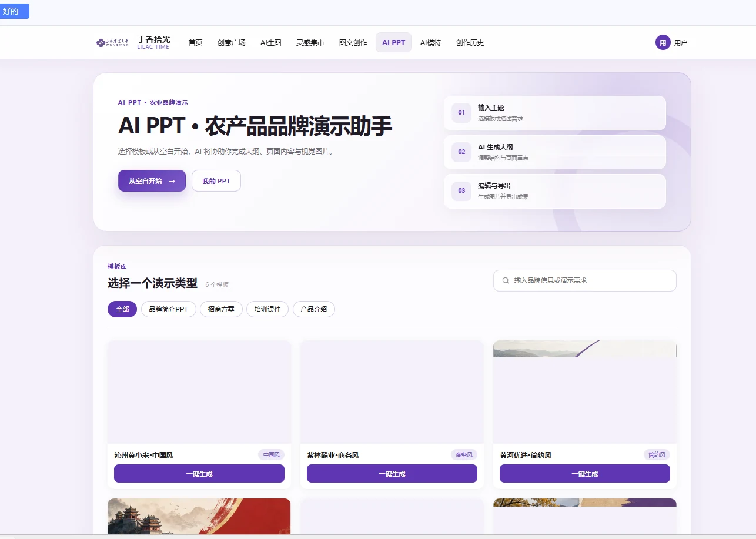Open the 灵感集市 nav item

[310, 42]
